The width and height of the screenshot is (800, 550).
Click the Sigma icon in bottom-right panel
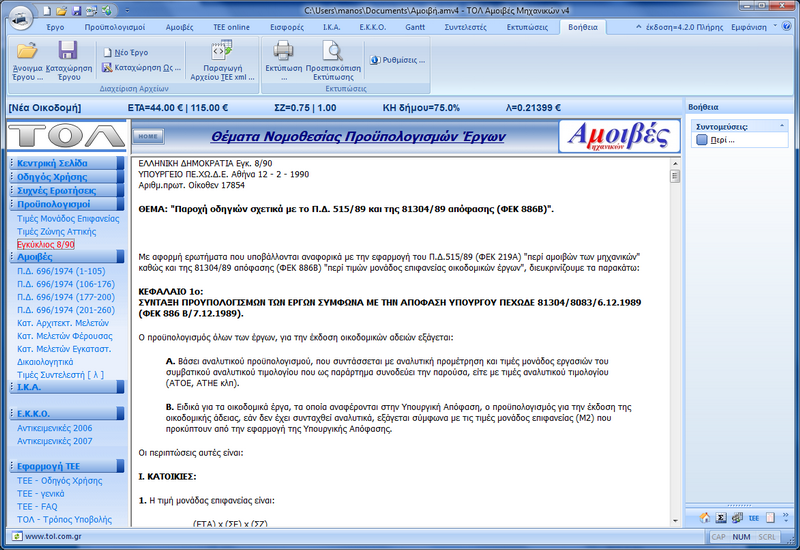click(720, 518)
